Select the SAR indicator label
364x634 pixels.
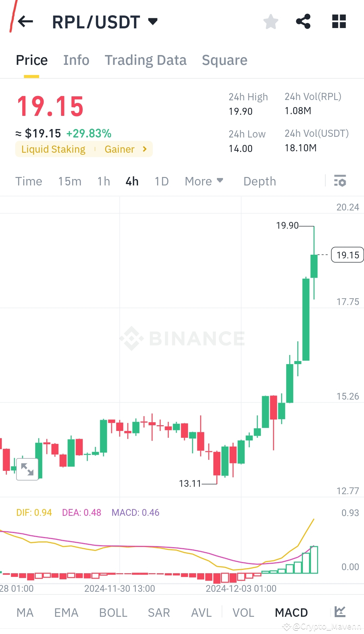[158, 612]
